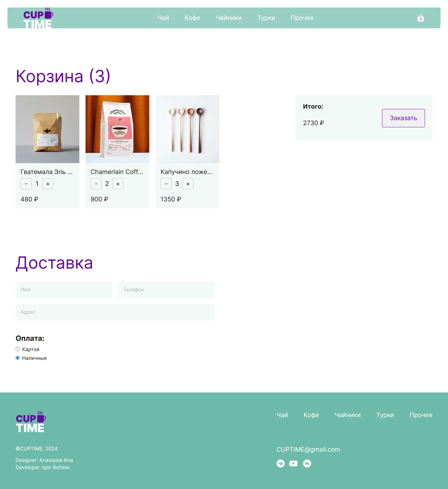
Task: Open the Турки header menu item
Action: click(x=266, y=18)
